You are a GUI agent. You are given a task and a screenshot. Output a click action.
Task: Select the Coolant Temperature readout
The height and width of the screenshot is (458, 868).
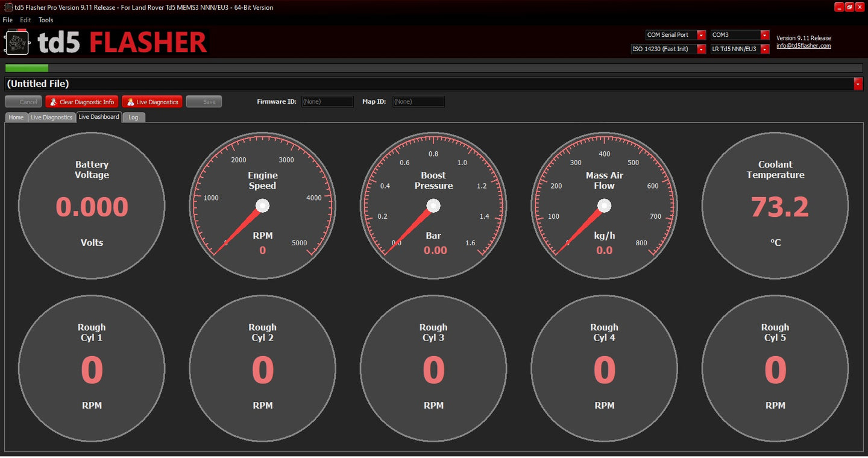pos(775,206)
